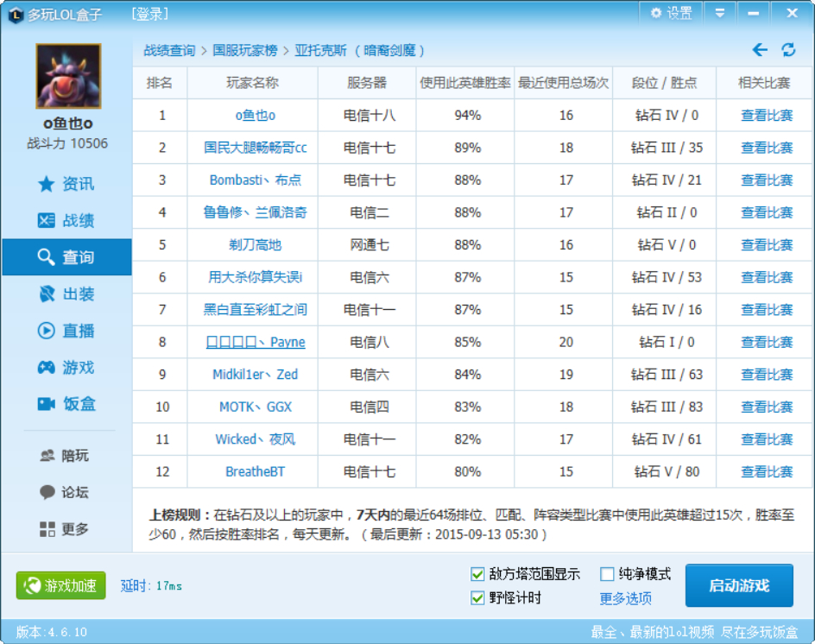Click 查看比赛 for rank 1 row
815x644 pixels.
(767, 115)
